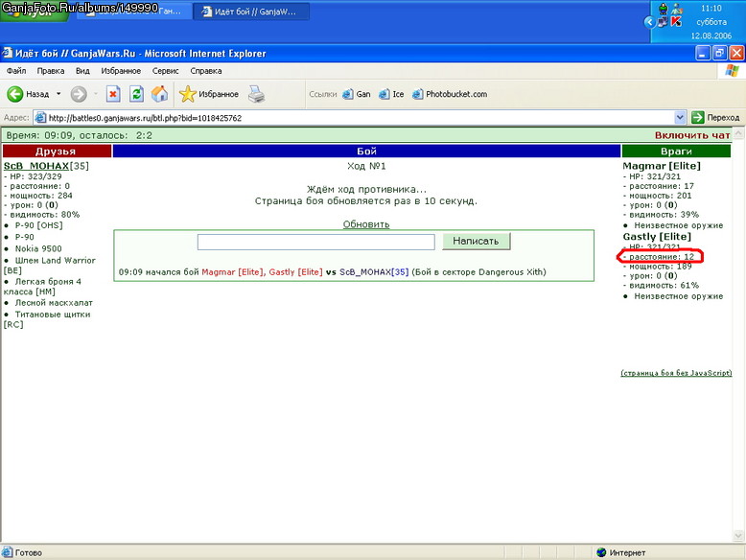Click the Готово status bar text
Viewport: 746px width, 560px height.
28,553
